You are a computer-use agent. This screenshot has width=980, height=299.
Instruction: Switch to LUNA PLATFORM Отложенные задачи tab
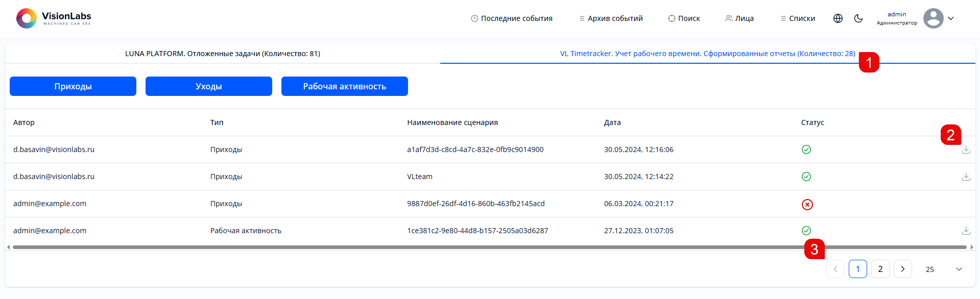pos(223,54)
